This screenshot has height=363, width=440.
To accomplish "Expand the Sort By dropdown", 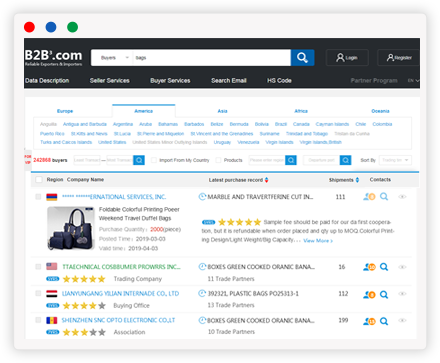I will 395,160.
